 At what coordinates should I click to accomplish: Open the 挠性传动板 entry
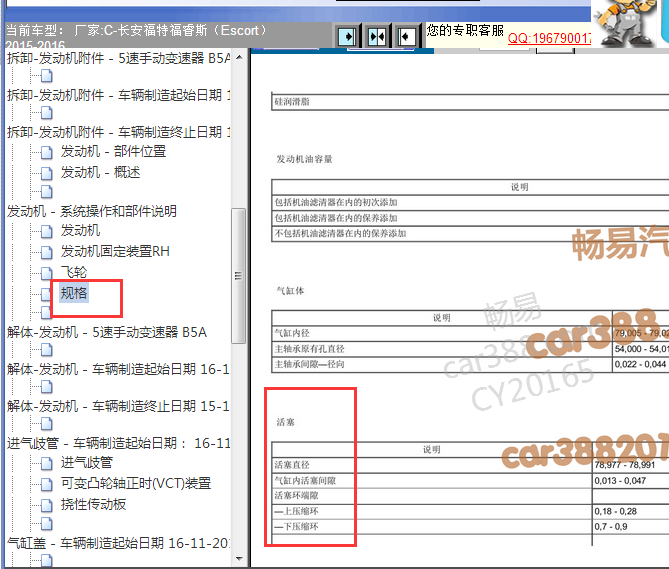point(93,504)
